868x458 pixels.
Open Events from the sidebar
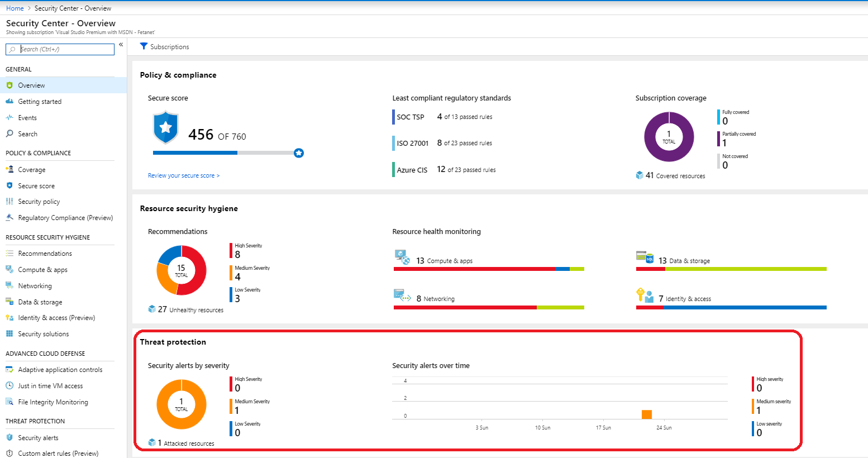pos(27,118)
